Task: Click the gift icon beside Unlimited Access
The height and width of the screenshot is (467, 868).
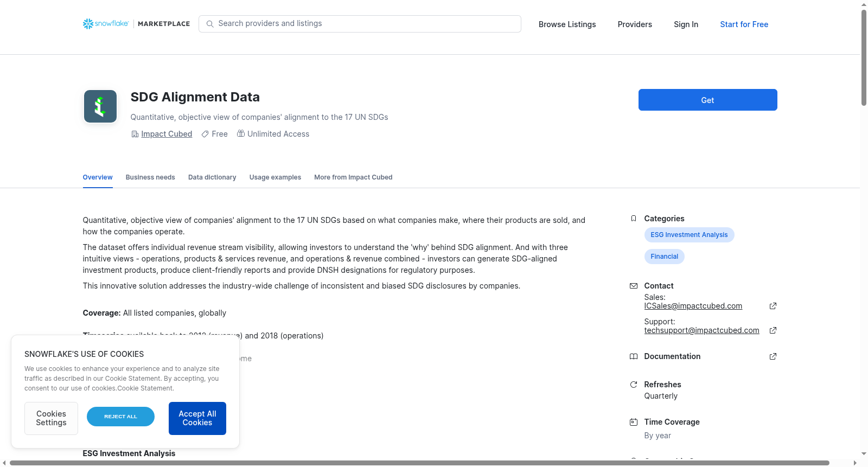Action: (x=241, y=133)
